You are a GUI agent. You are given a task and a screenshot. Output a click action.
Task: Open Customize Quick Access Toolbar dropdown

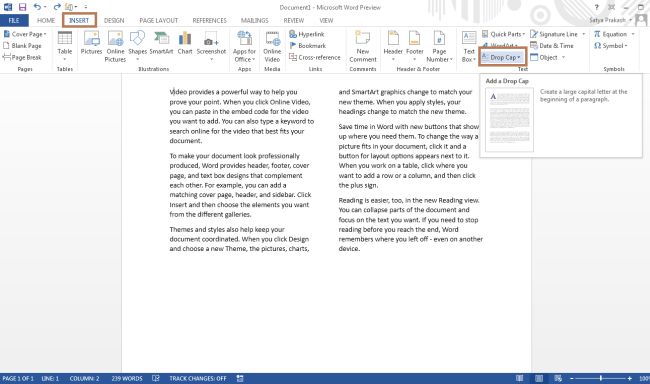86,7
